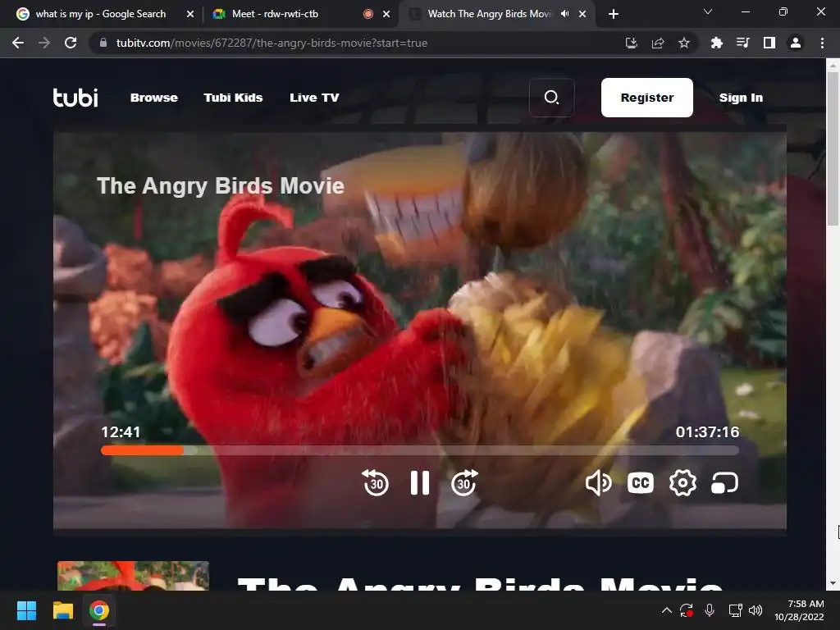Click the tray microphone icon

point(710,610)
